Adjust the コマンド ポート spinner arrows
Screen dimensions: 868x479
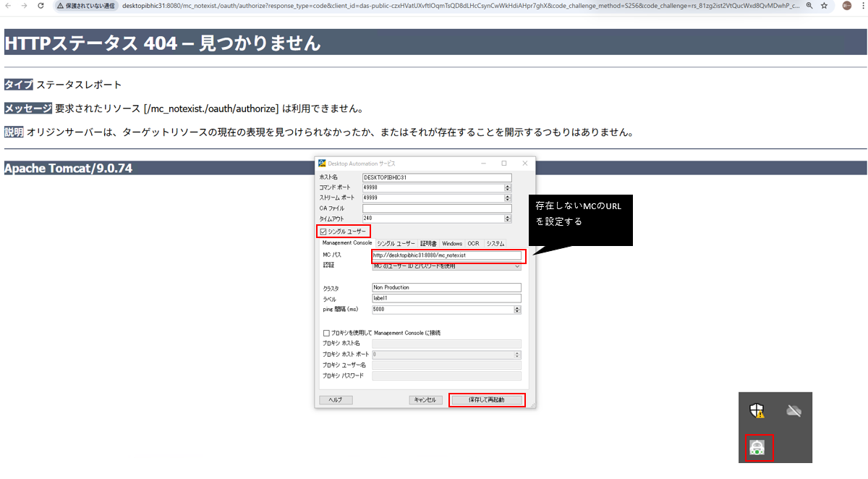pos(508,188)
